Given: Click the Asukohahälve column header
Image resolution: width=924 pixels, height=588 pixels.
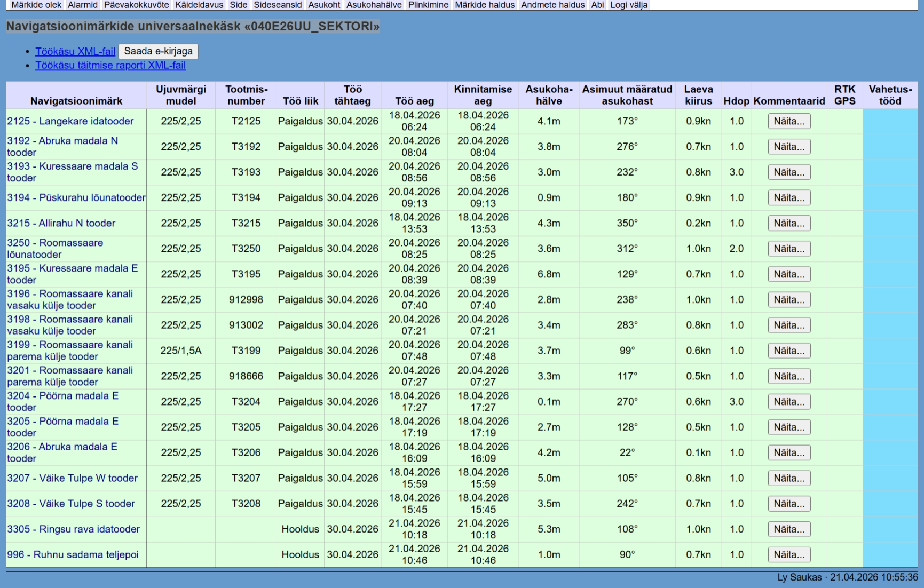Looking at the screenshot, I should click(x=549, y=95).
